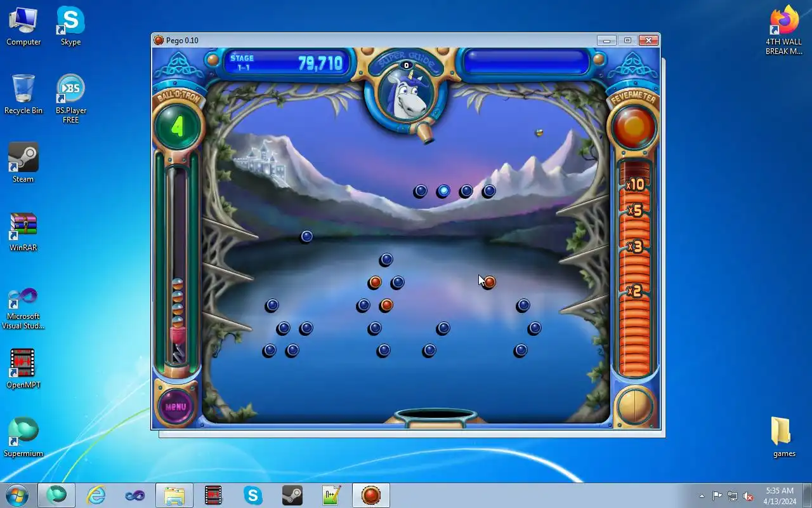The width and height of the screenshot is (812, 508).
Task: Select the Steam desktop shortcut
Action: click(x=23, y=163)
